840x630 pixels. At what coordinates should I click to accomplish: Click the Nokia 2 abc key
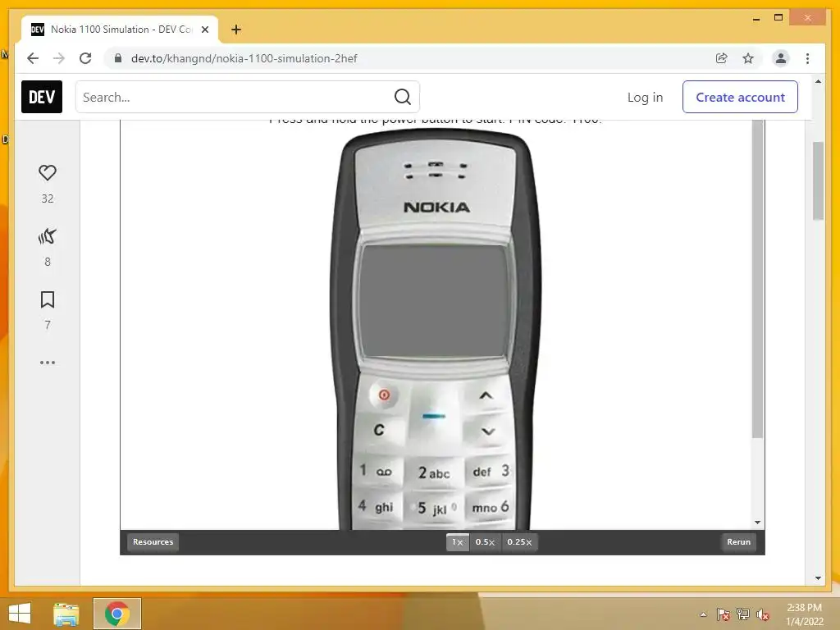pos(434,473)
